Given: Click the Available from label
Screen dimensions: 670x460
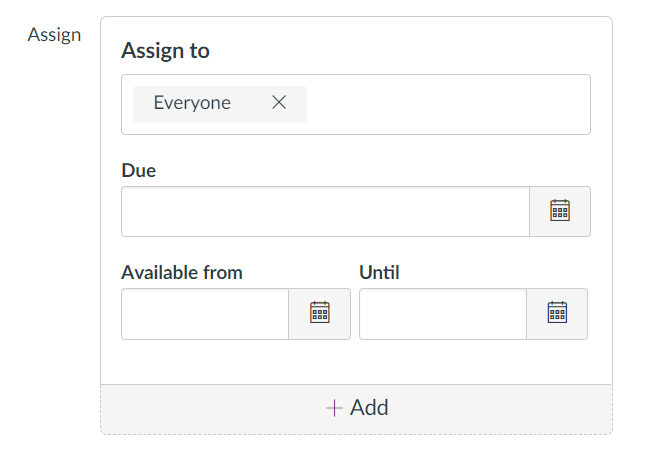Looking at the screenshot, I should coord(182,272).
